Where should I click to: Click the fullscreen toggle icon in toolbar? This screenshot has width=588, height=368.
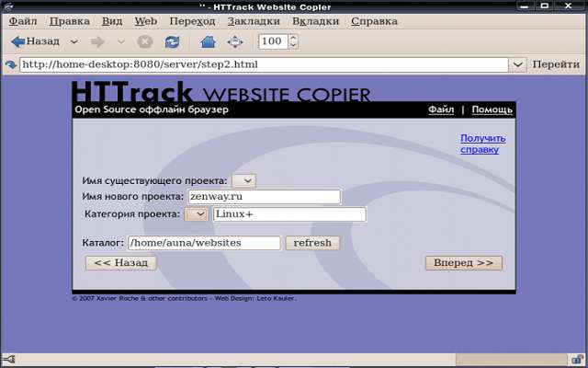click(x=234, y=41)
